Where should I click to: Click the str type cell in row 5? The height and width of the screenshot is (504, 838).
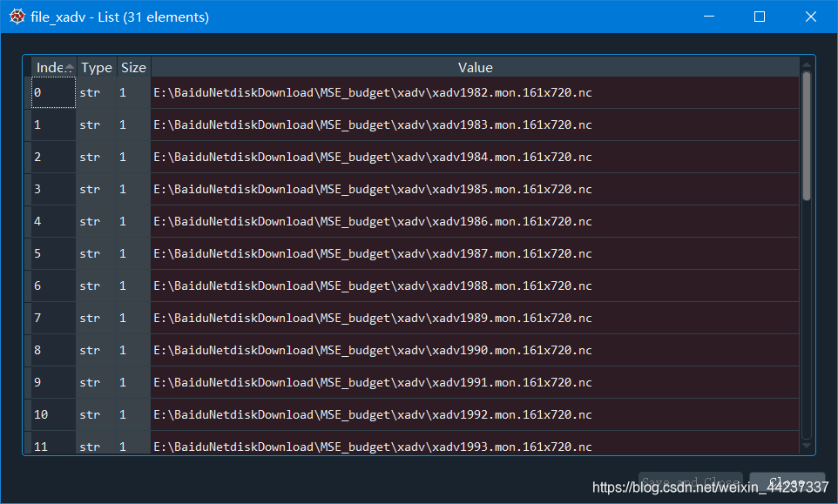click(x=96, y=253)
